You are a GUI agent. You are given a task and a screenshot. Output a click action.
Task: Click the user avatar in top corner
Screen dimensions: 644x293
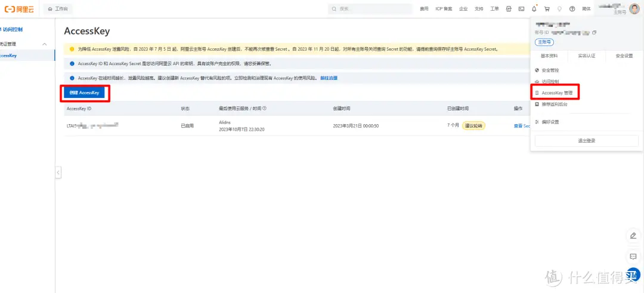[634, 8]
